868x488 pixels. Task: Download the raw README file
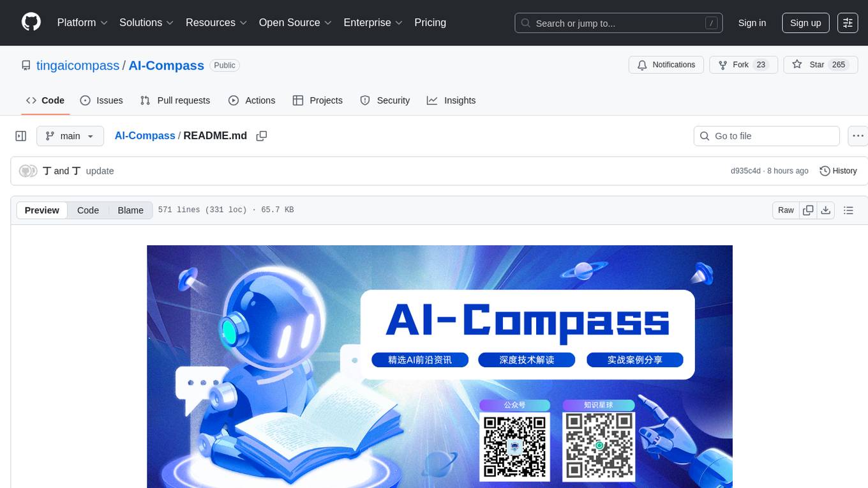(825, 210)
